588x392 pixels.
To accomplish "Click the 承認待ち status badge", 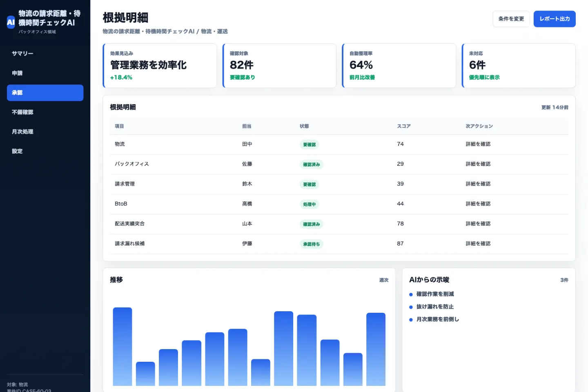I will tap(312, 244).
